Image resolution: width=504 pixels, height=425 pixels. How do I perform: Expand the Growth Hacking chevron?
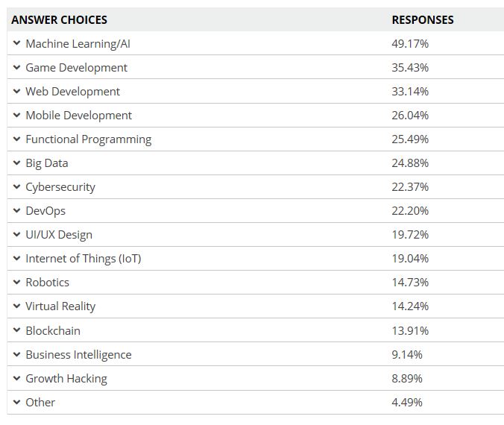16,378
